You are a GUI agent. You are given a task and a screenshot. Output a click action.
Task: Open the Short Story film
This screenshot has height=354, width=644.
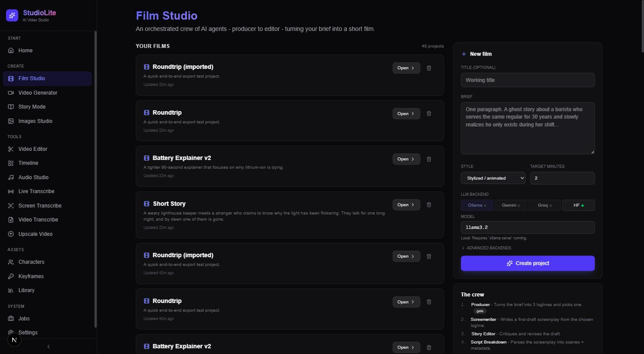[x=406, y=205]
